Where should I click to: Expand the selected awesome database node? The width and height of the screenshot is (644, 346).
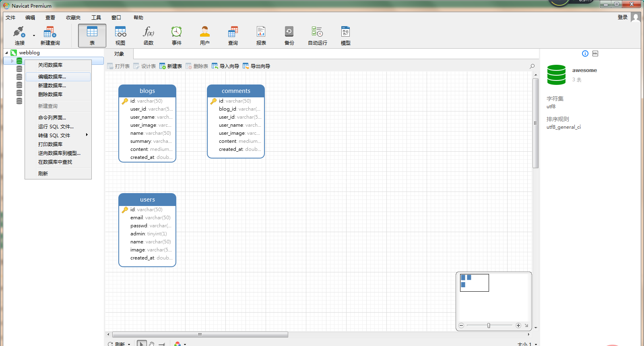(12, 61)
